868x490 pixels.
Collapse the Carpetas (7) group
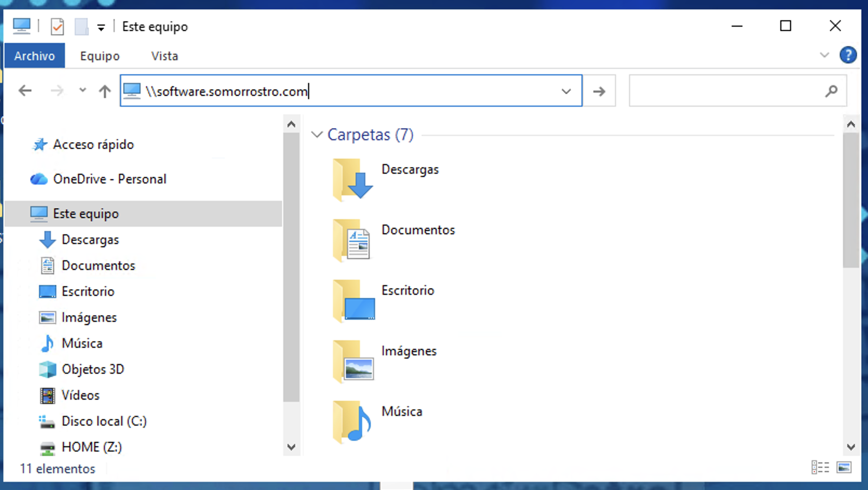[317, 135]
